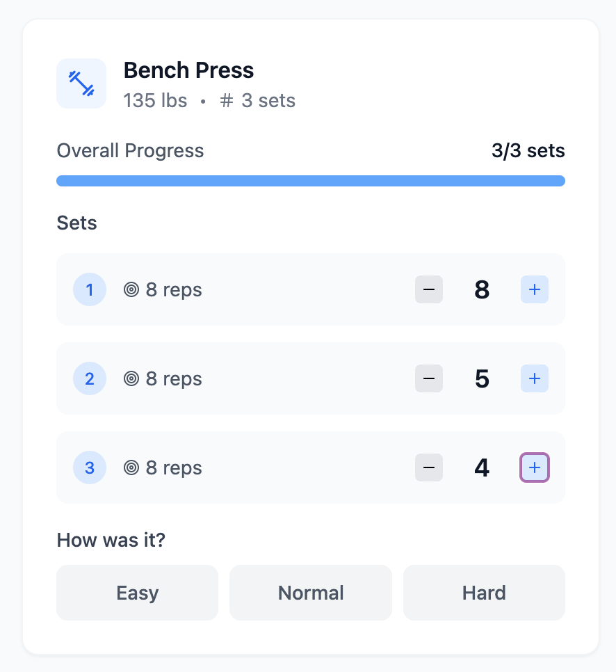This screenshot has width=616, height=672.
Task: Click target icon in set 3 row
Action: pos(131,467)
